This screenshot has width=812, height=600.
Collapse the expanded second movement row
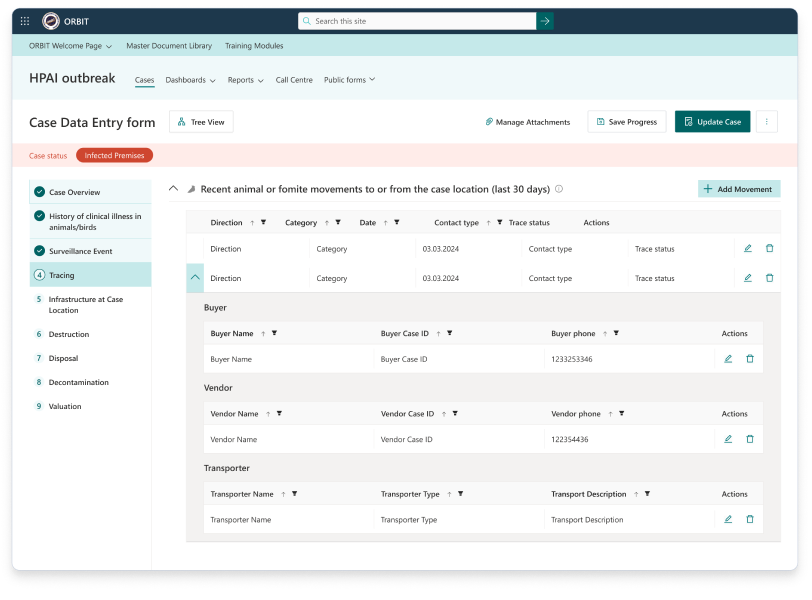(195, 278)
